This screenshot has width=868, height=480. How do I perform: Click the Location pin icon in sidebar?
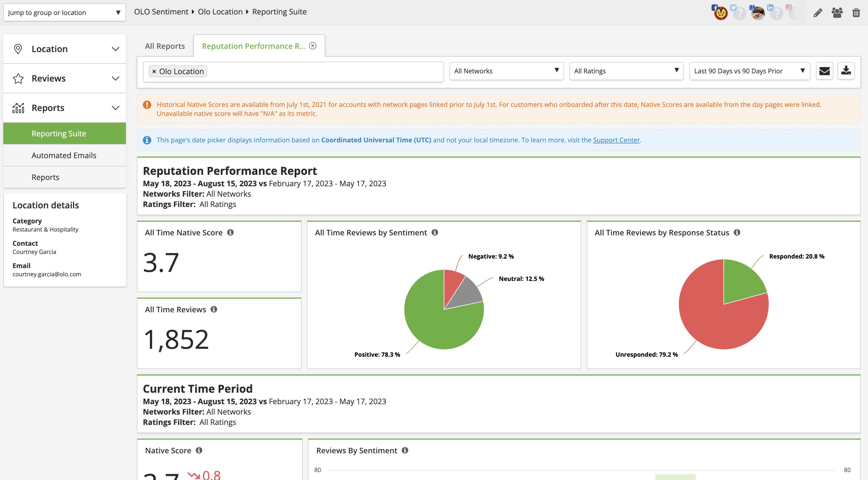(18, 49)
